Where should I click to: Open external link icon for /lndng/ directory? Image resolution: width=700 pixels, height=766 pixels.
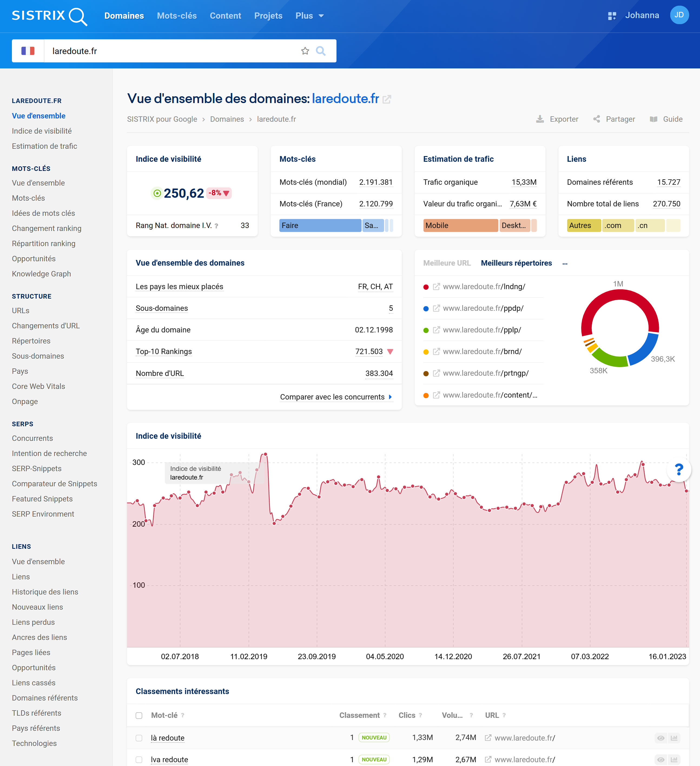(x=436, y=287)
